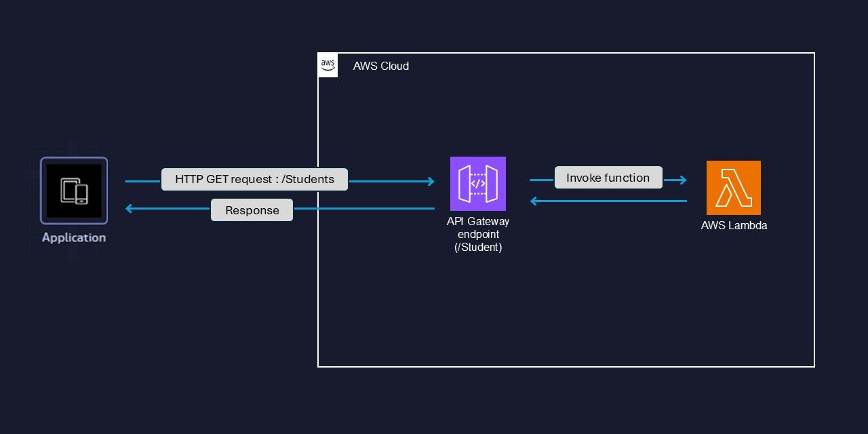
Task: Click the code brackets inside the API Gateway icon
Action: (x=477, y=184)
